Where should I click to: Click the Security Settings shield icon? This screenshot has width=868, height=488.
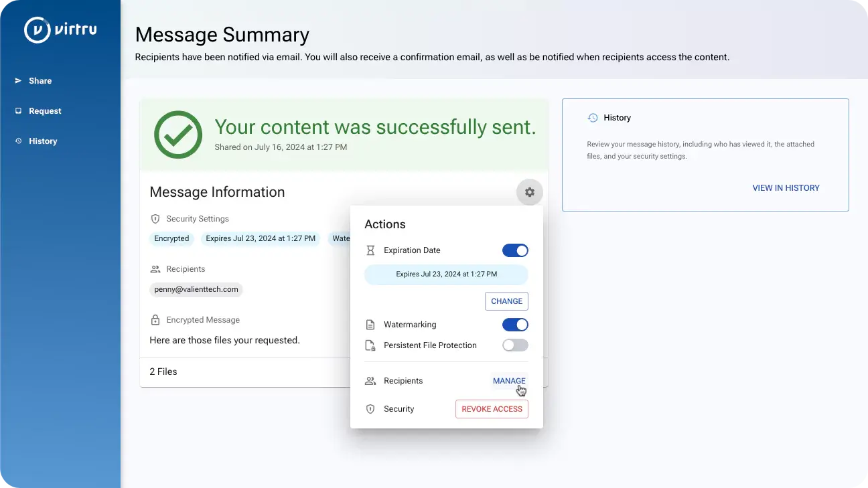click(x=155, y=219)
